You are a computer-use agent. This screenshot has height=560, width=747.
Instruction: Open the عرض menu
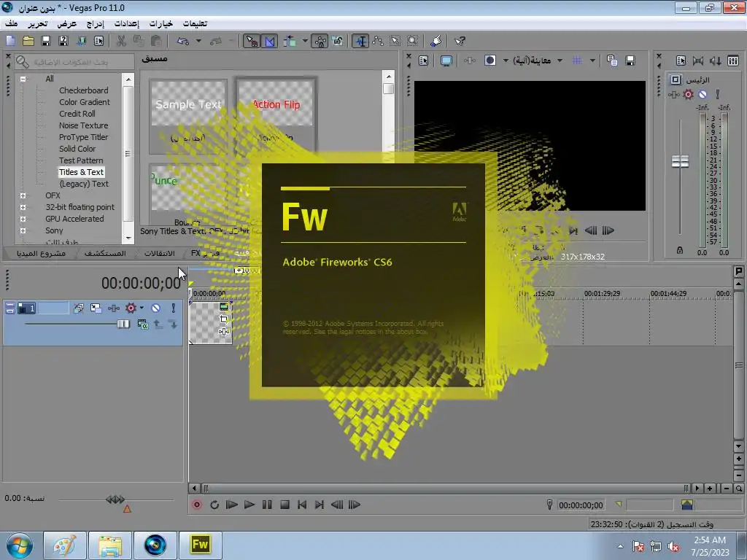point(66,23)
